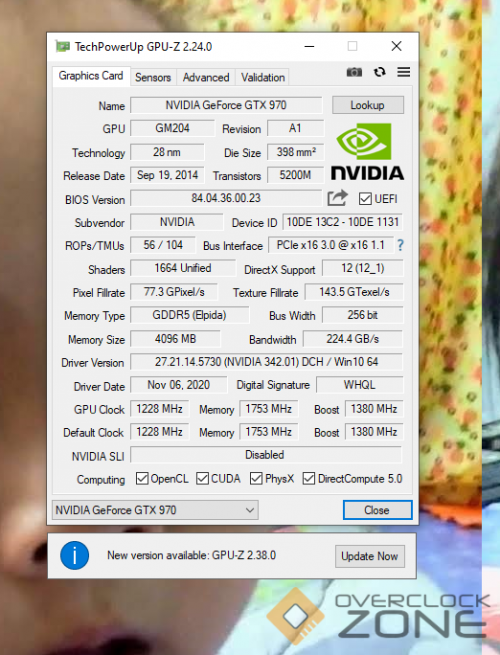
Task: Click the BIOS Version field
Action: point(226,198)
